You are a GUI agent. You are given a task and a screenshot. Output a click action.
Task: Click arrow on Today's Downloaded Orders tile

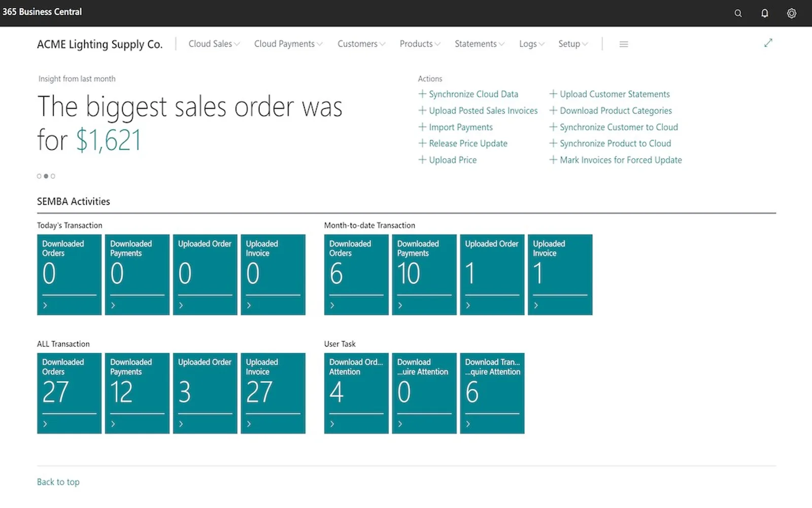(x=45, y=305)
